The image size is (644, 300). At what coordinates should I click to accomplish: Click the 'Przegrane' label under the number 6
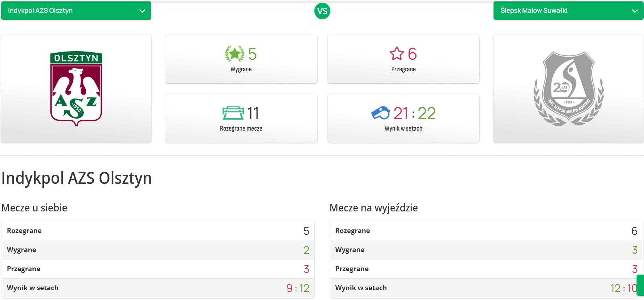[403, 69]
